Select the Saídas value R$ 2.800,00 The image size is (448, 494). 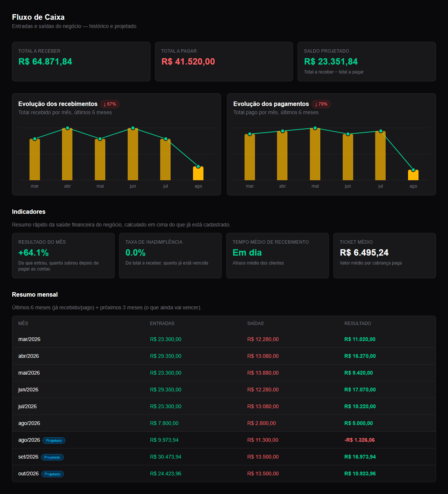[x=261, y=423]
